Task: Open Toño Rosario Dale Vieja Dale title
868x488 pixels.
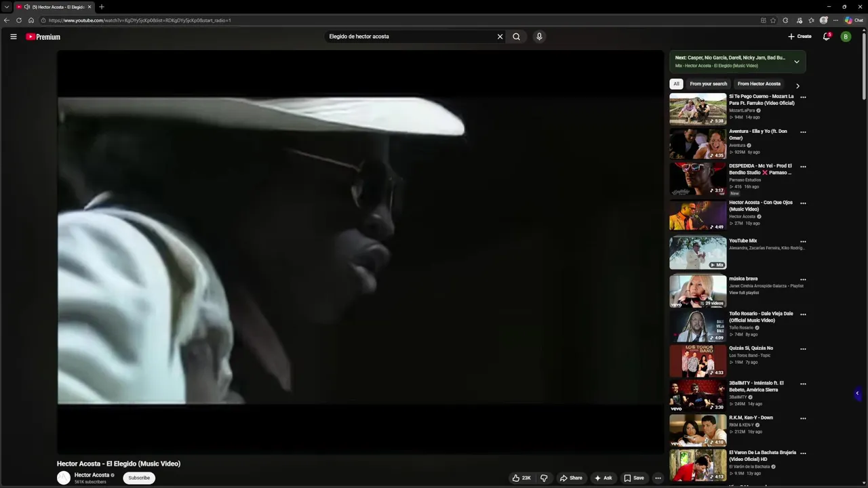Action: click(x=761, y=317)
